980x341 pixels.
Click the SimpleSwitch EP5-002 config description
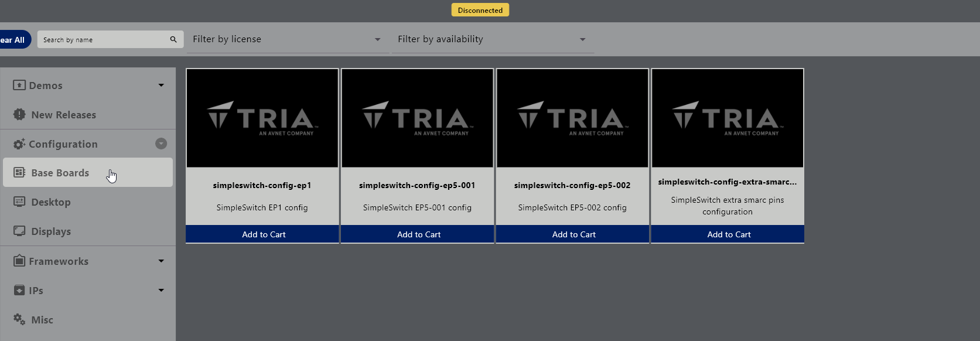(572, 207)
